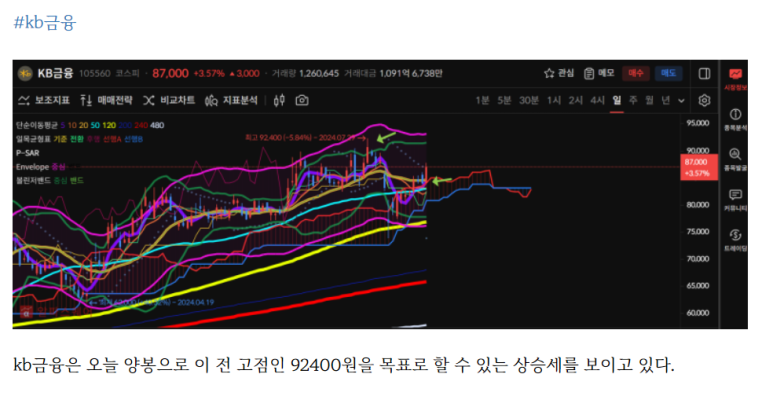
Task: Expand more timeframes dropdown chevron
Action: click(681, 101)
